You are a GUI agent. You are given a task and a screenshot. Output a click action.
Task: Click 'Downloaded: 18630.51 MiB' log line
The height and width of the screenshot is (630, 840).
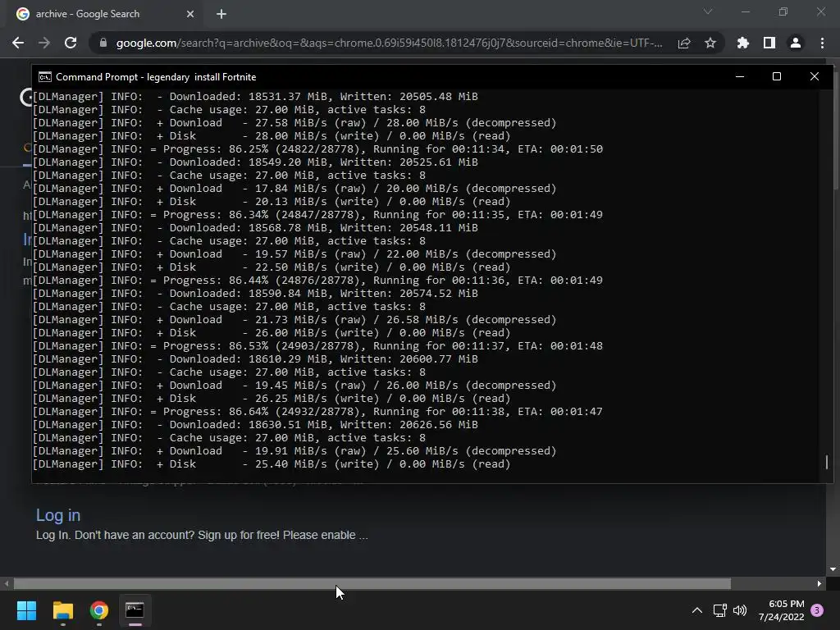click(x=256, y=424)
